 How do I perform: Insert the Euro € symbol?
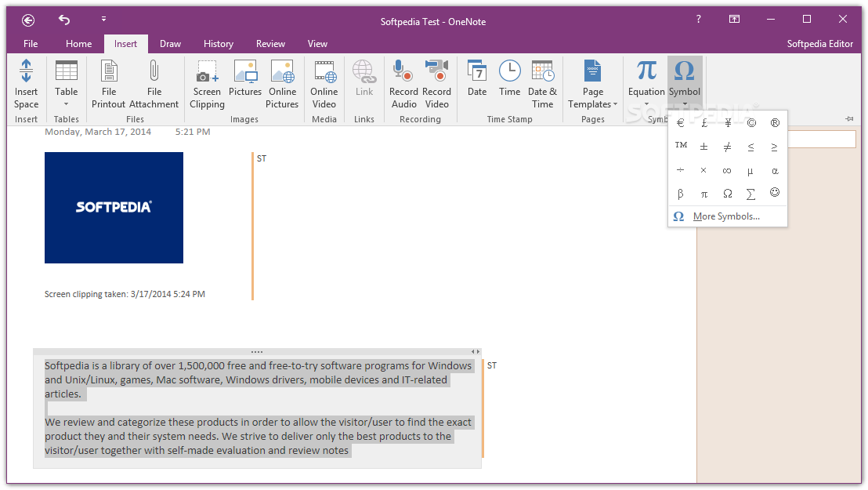pyautogui.click(x=680, y=123)
